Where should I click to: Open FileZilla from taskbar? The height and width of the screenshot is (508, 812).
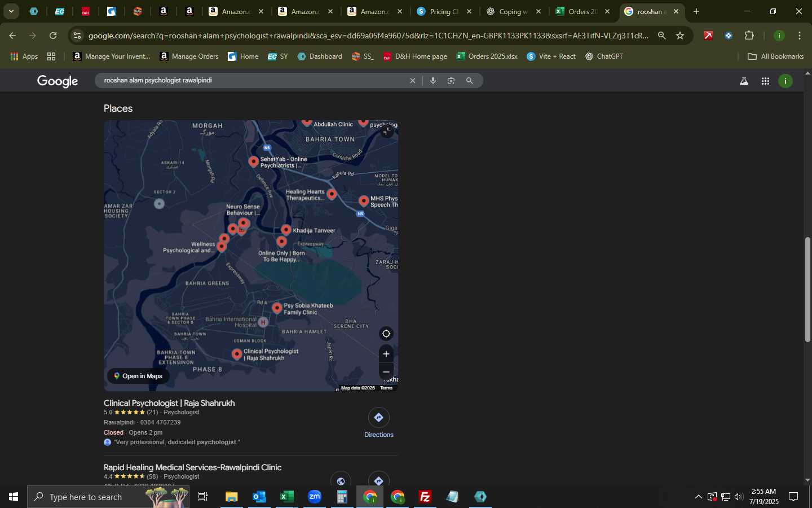pyautogui.click(x=425, y=497)
